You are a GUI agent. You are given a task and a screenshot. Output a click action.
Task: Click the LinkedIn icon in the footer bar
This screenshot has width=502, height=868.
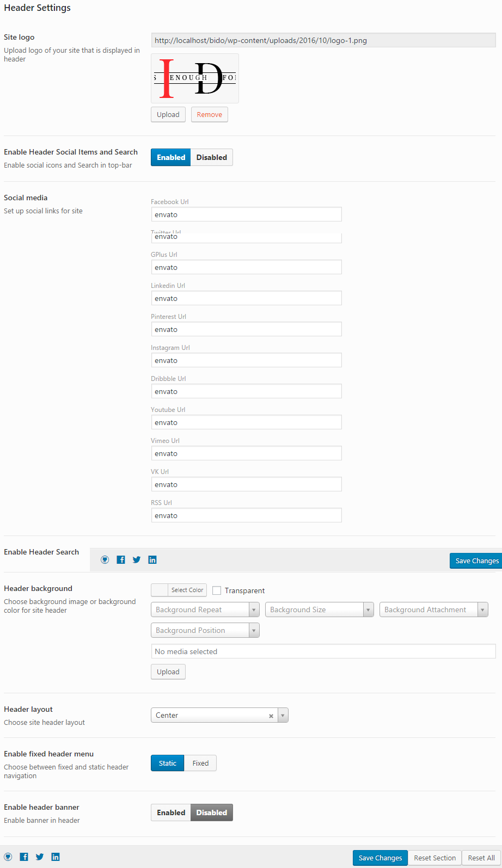(x=56, y=857)
